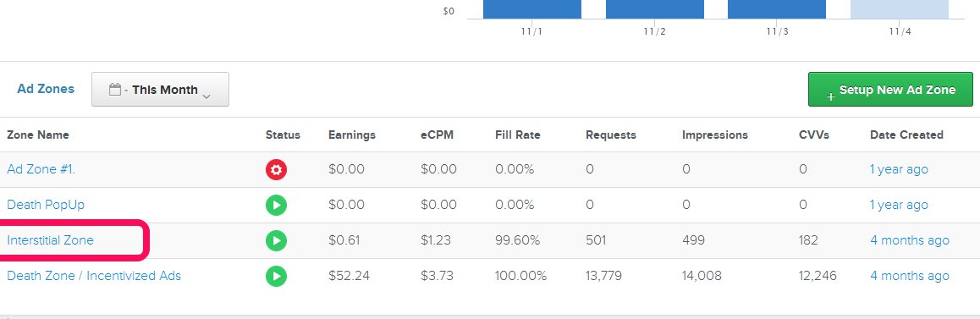Click the 13,779 requests value
The width and height of the screenshot is (980, 319).
(603, 276)
